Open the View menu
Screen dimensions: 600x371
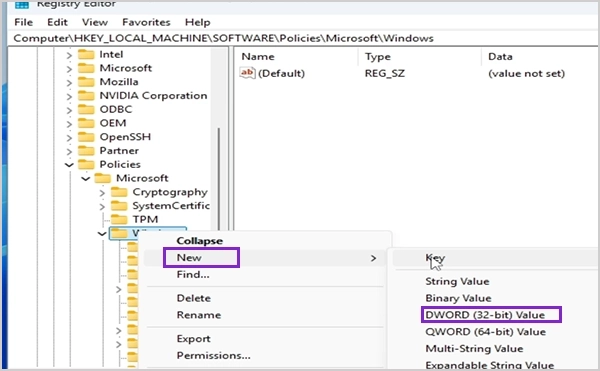tap(95, 22)
